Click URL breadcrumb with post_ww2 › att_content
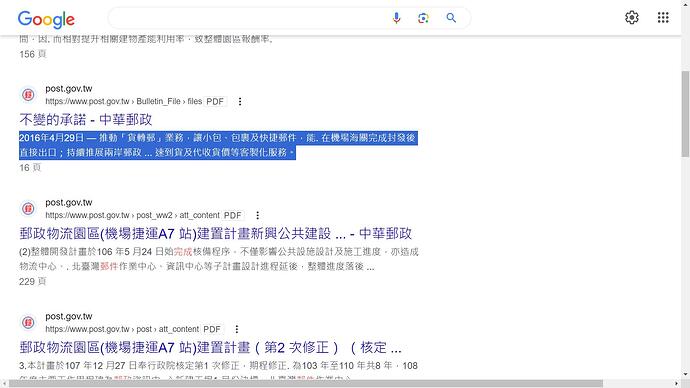 click(x=132, y=216)
